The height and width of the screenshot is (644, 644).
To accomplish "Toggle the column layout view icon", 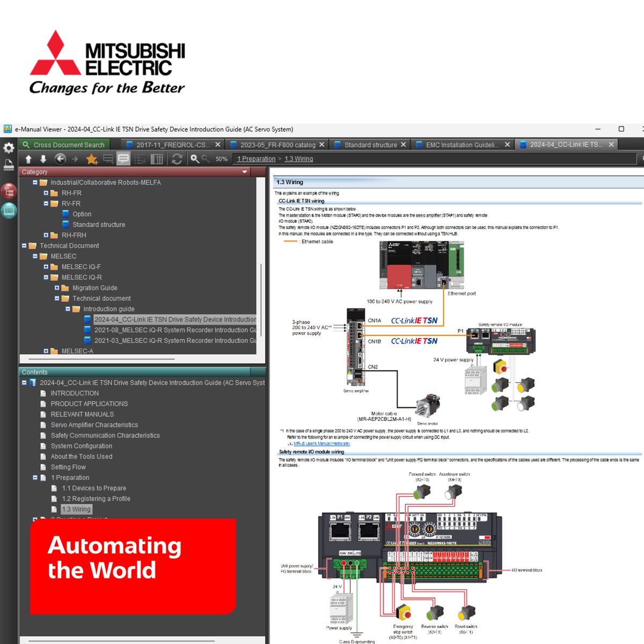I will click(x=157, y=159).
